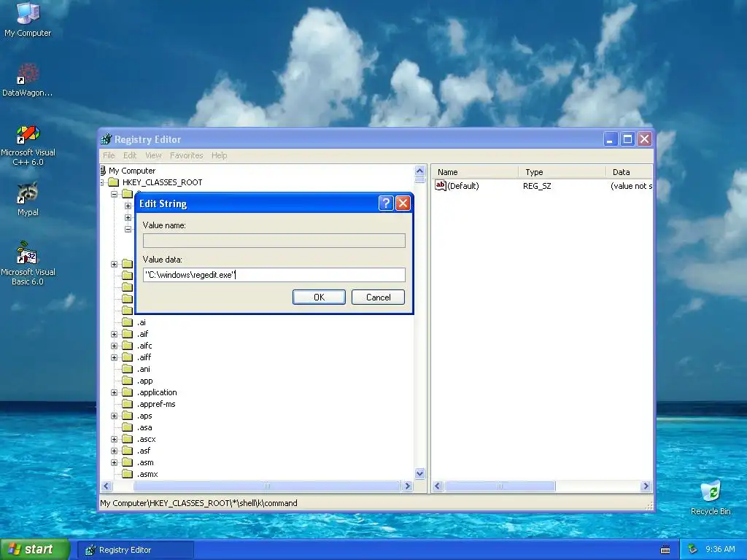Click the Edit String help question button
The image size is (747, 560).
(x=386, y=203)
